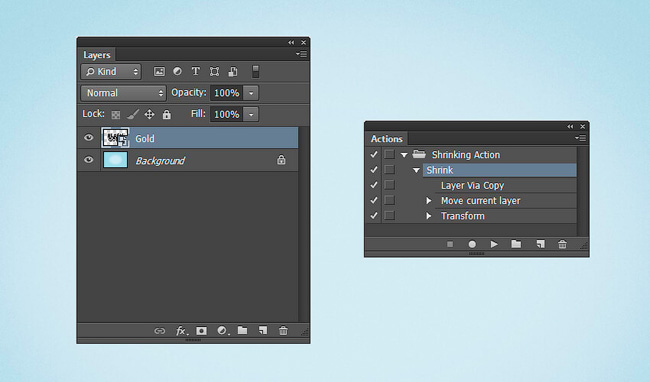The height and width of the screenshot is (382, 650).
Task: Toggle dialog box for Move current layer
Action: click(x=389, y=201)
